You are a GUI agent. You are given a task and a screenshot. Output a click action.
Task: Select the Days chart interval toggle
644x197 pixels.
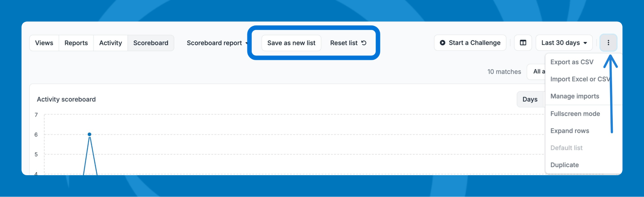[x=530, y=99]
